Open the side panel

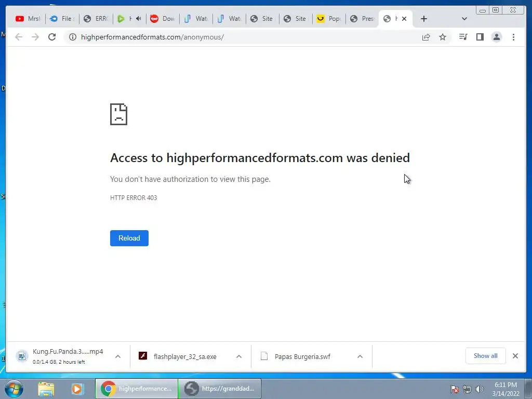coord(480,37)
